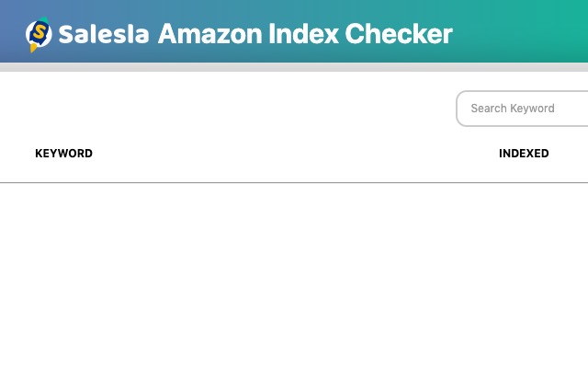Click the Salesla brand wordmark

[x=103, y=35]
